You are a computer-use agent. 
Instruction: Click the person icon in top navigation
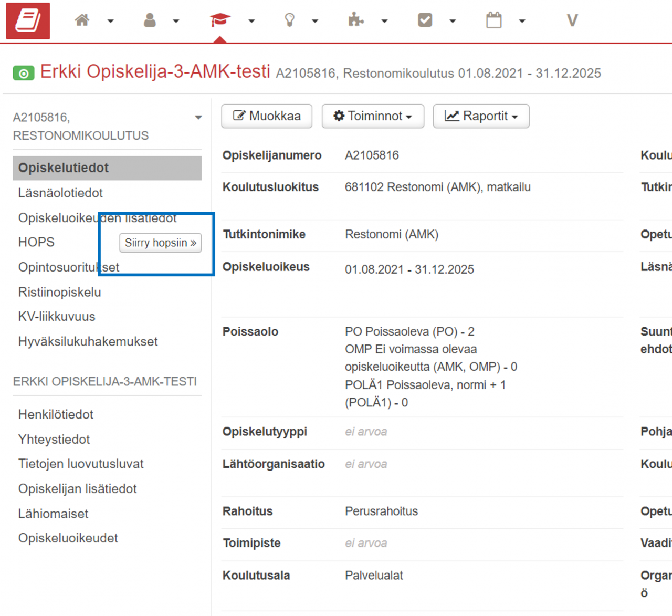(150, 20)
